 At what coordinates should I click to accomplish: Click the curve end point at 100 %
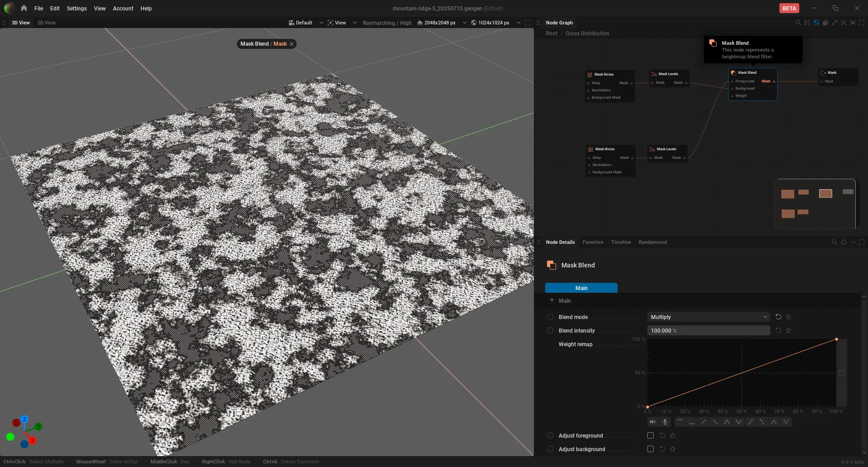(x=836, y=339)
